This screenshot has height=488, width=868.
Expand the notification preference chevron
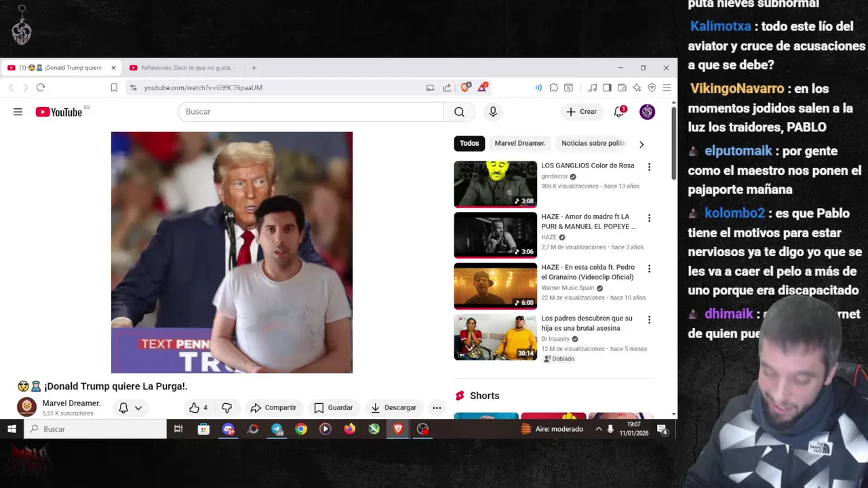138,408
